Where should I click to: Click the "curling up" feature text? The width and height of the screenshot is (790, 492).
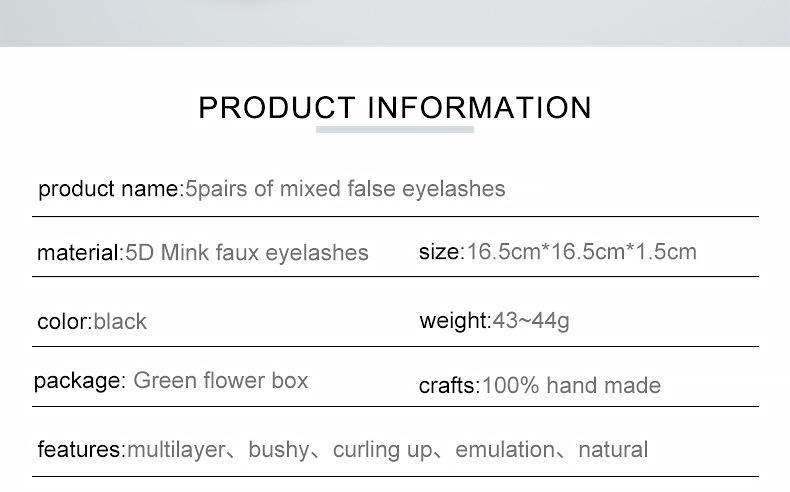[x=382, y=450]
